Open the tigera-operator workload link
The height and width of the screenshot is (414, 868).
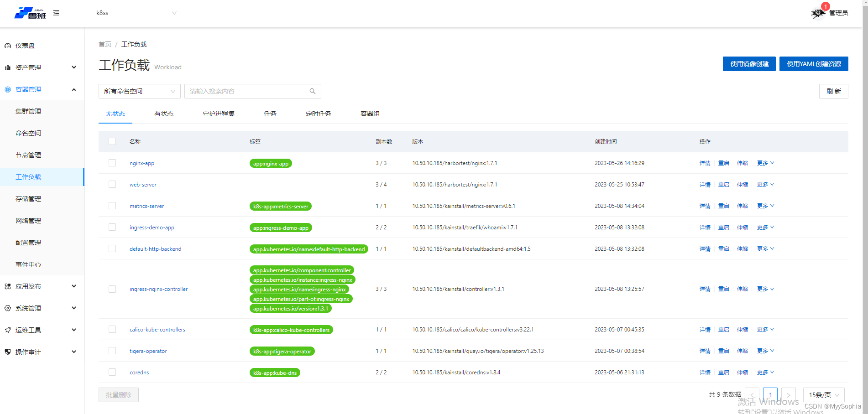point(148,351)
